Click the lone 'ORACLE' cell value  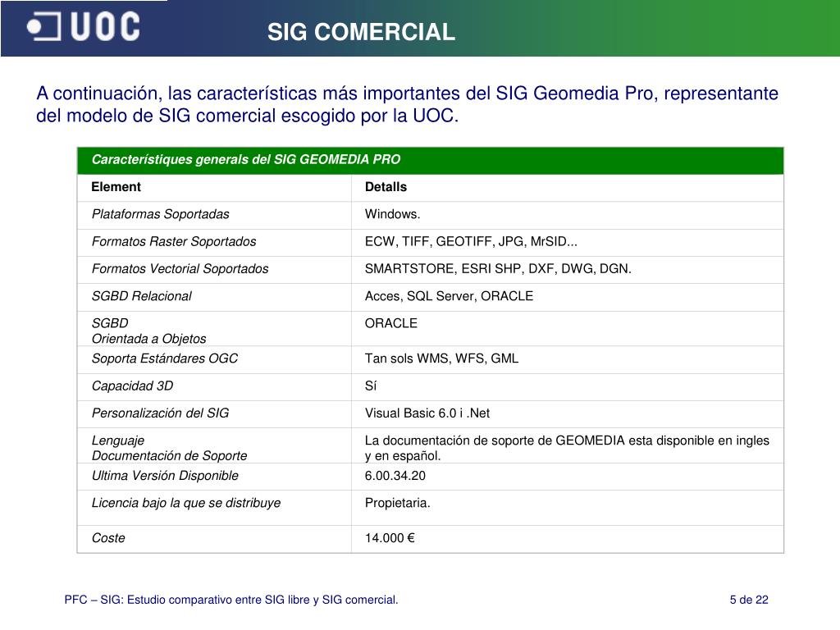pos(391,323)
